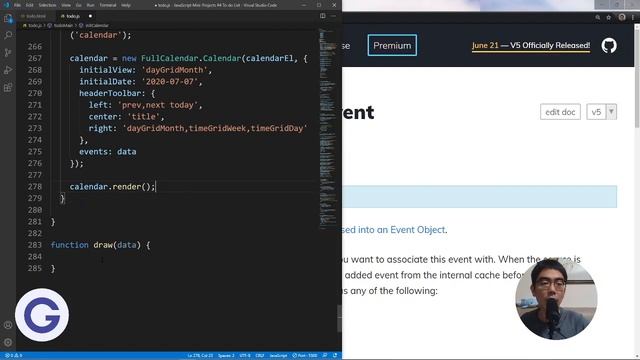Click the unsaved dot on todo.js tab
The height and width of the screenshot is (360, 640).
tap(90, 16)
